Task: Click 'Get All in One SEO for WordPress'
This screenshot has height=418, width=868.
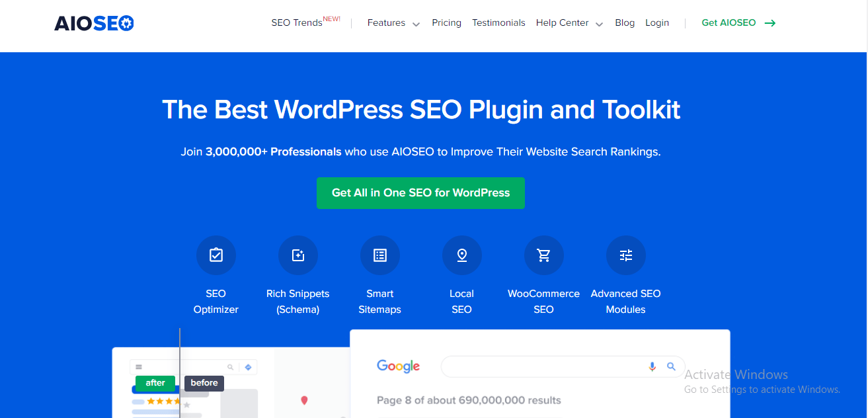Action: point(420,192)
